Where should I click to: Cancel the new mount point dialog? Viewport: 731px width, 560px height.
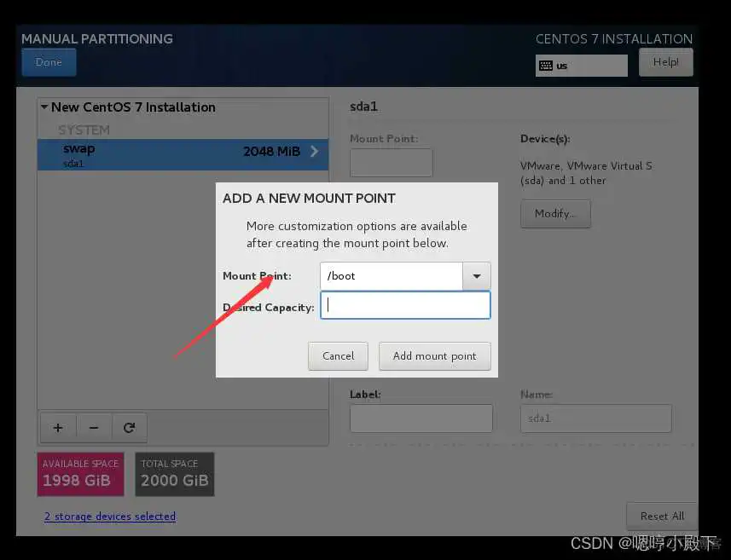pos(338,356)
